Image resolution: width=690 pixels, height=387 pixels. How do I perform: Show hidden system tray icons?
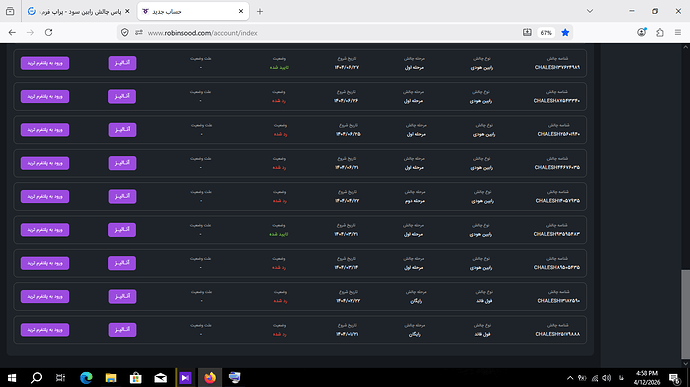click(x=570, y=378)
